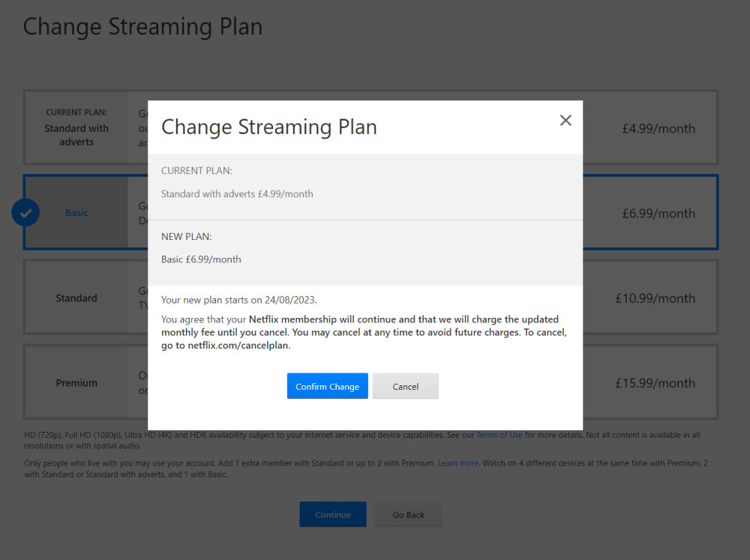Viewport: 750px width, 560px height.
Task: Select the Basic plan label
Action: (x=76, y=213)
